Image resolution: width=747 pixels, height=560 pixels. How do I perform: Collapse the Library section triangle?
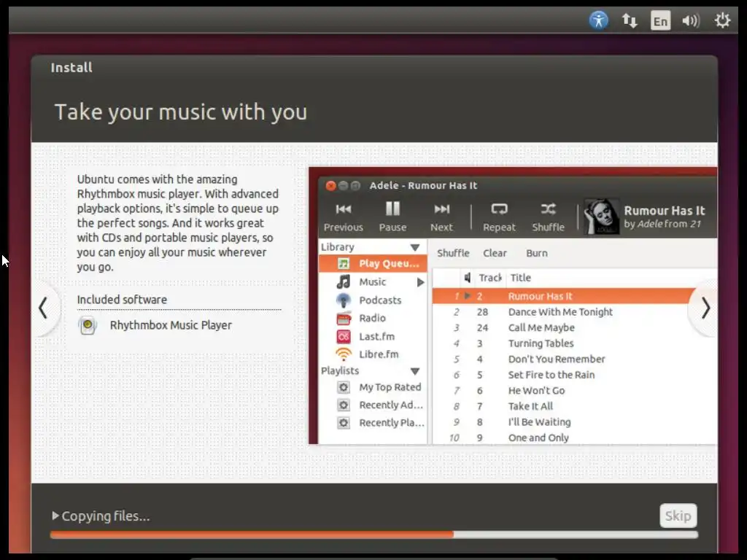pos(415,248)
